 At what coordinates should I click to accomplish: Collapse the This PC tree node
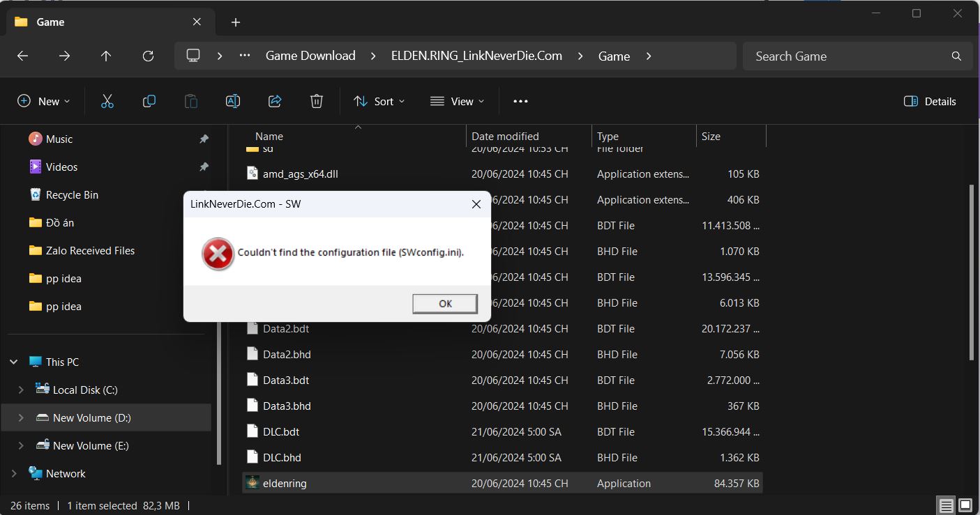(x=14, y=362)
